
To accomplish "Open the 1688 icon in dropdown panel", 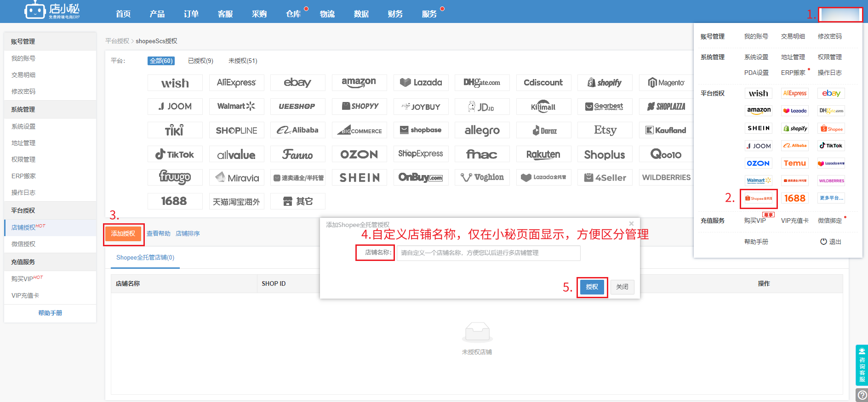I will coord(795,198).
